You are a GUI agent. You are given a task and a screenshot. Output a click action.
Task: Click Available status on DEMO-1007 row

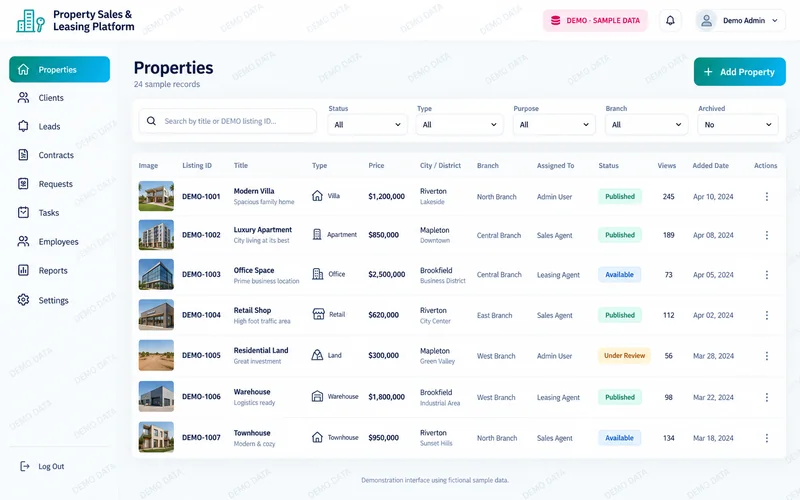(619, 438)
